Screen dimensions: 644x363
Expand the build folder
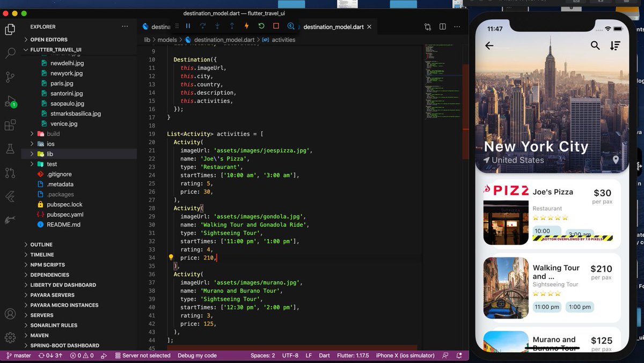click(53, 134)
